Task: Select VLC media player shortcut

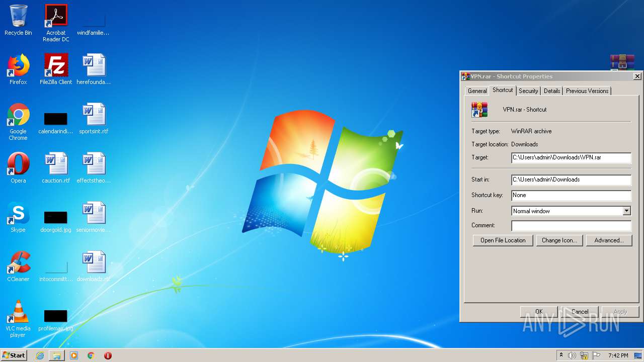Action: (18, 319)
